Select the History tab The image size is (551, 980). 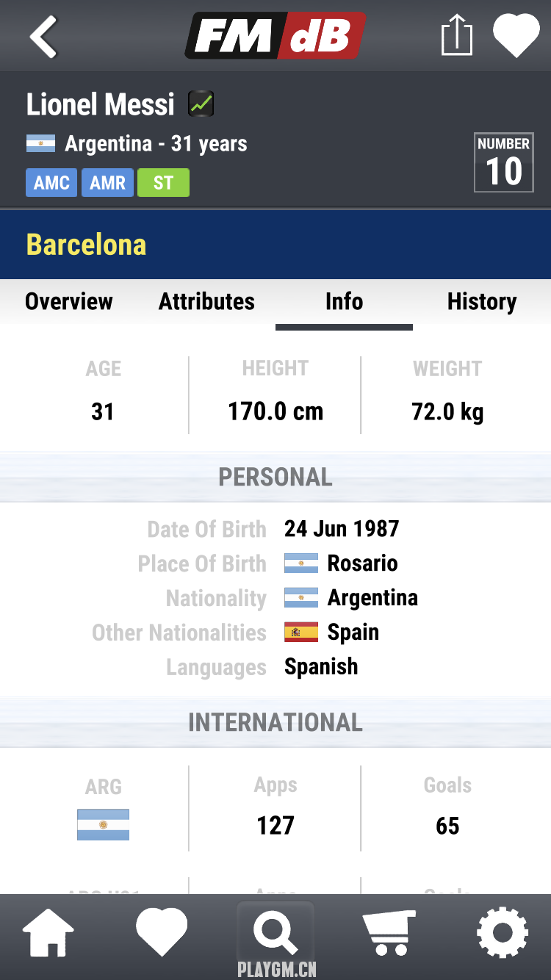click(x=482, y=301)
